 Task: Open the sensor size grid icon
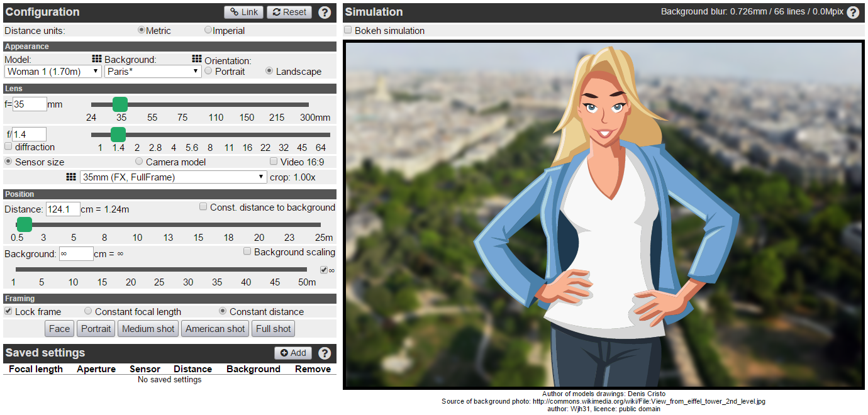click(71, 177)
